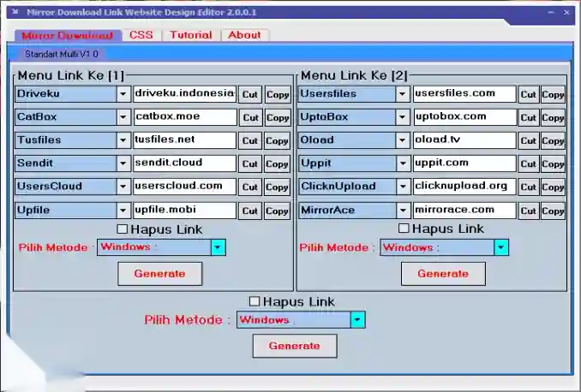Image resolution: width=581 pixels, height=392 pixels.
Task: Cut the uppit.com link
Action: coord(529,163)
